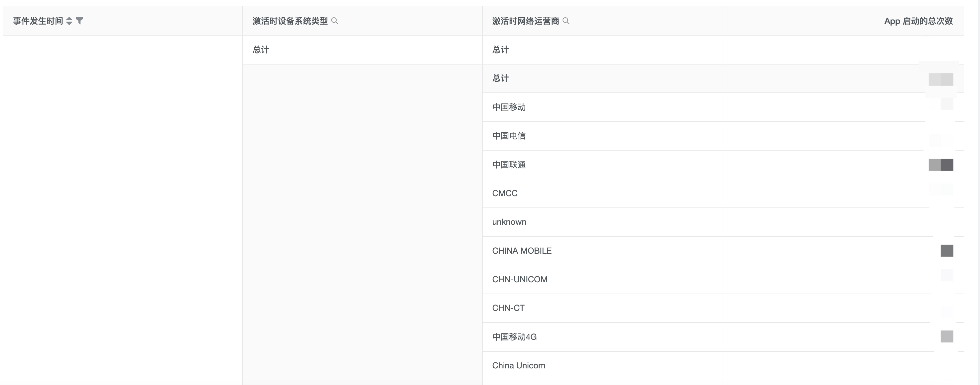Click search icon next to 激活时设备系统类型
Screen dimensions: 980x385
point(335,21)
